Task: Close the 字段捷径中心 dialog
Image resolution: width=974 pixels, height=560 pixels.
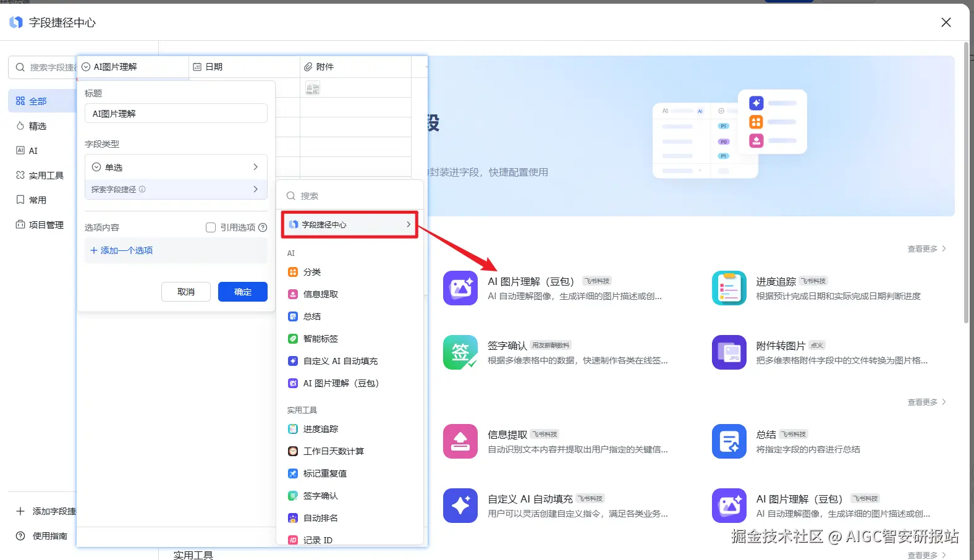Action: click(946, 22)
